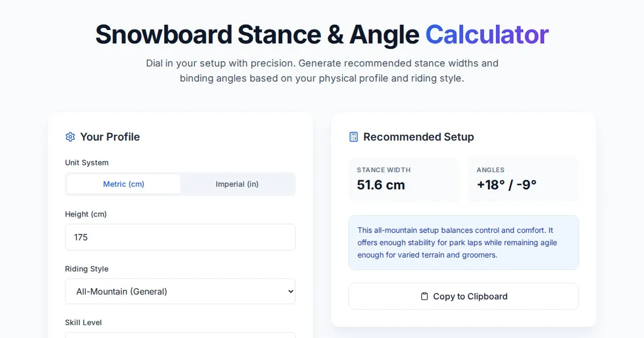
Task: Switch units to Imperial (in)
Action: point(237,184)
